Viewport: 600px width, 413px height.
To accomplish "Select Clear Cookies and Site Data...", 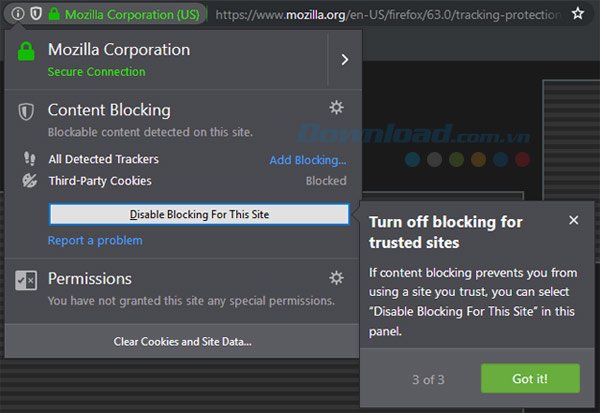I will point(182,342).
